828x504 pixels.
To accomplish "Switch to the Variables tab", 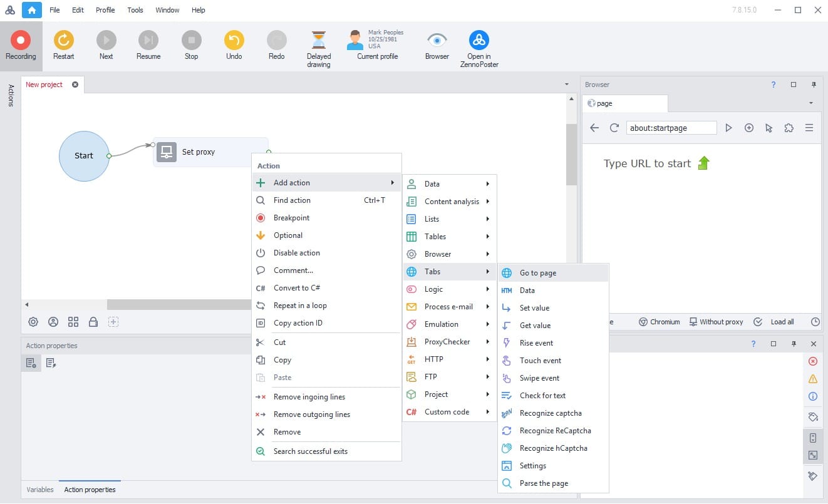I will pos(39,489).
